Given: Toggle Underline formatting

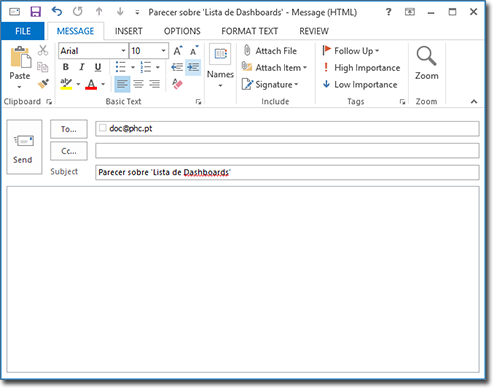Looking at the screenshot, I should pyautogui.click(x=98, y=67).
